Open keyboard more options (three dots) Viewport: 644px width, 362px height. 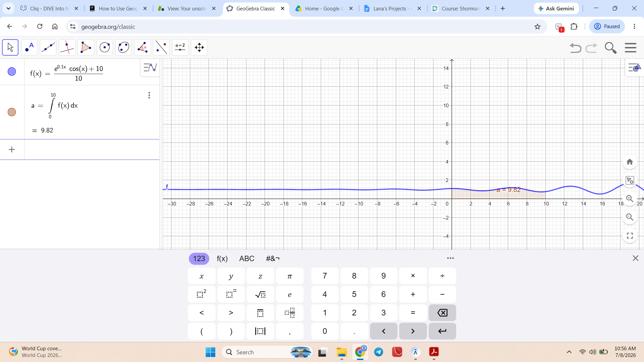[x=450, y=258]
